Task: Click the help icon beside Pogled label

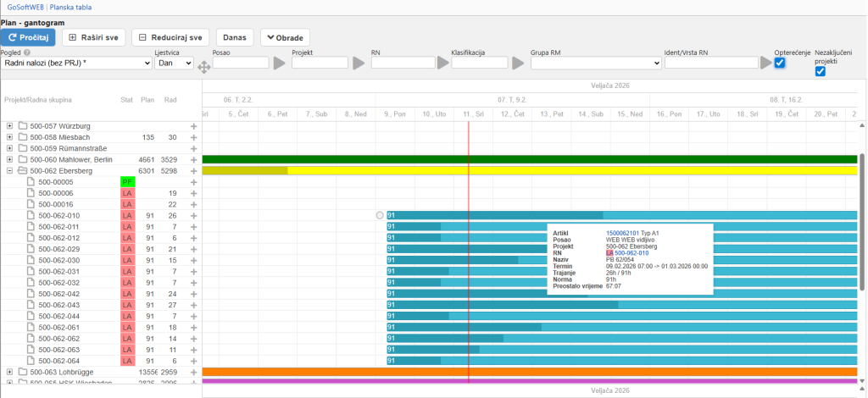Action: click(x=27, y=53)
